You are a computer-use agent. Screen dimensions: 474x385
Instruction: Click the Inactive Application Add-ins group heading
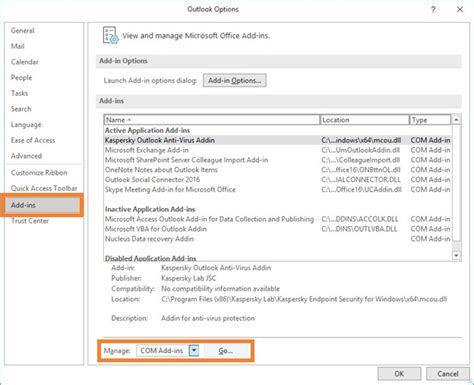[150, 209]
